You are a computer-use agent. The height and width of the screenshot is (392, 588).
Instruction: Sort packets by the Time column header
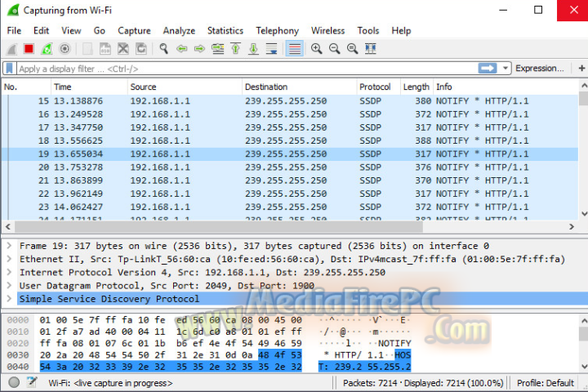tap(89, 87)
